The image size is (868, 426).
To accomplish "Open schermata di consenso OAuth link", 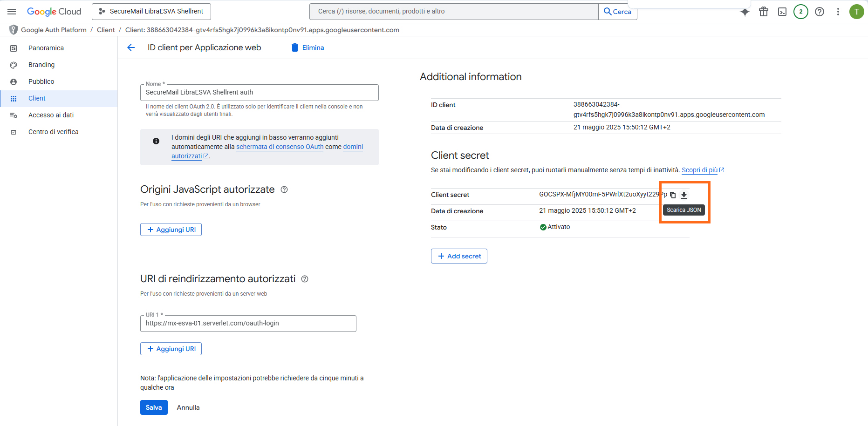I will point(280,147).
